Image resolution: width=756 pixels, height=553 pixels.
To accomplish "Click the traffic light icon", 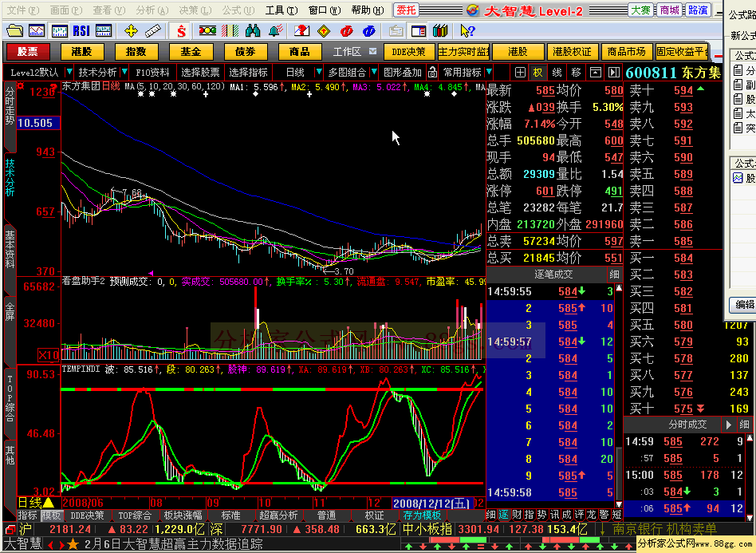I will click(207, 31).
